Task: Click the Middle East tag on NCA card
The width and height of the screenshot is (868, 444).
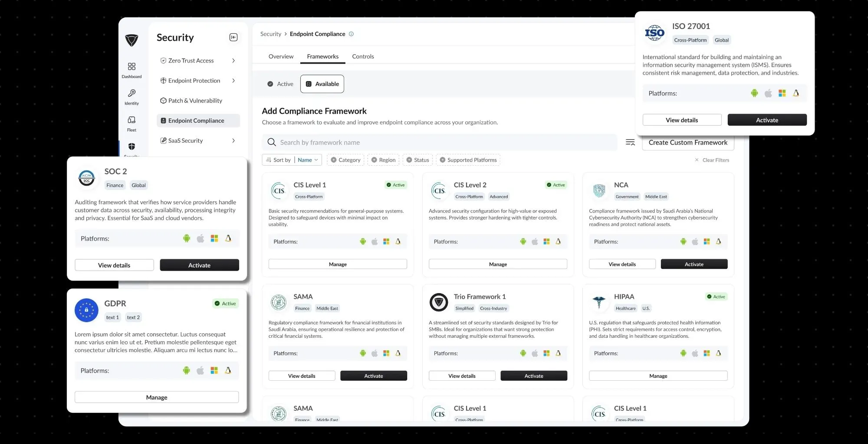Action: 656,196
